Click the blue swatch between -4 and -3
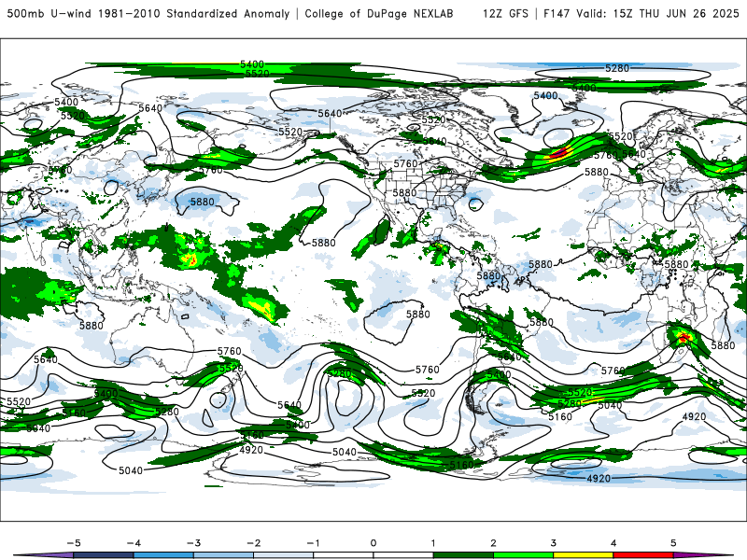Image resolution: width=747 pixels, height=560 pixels. [163, 555]
